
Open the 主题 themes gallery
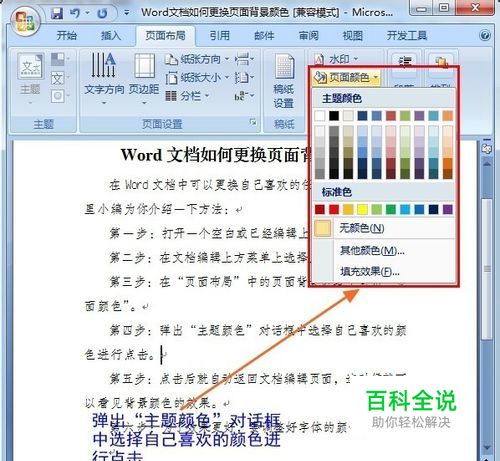(x=30, y=78)
